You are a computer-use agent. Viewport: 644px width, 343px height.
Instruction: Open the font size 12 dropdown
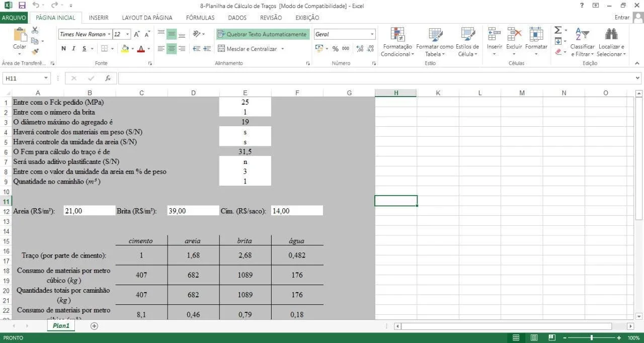tap(128, 34)
